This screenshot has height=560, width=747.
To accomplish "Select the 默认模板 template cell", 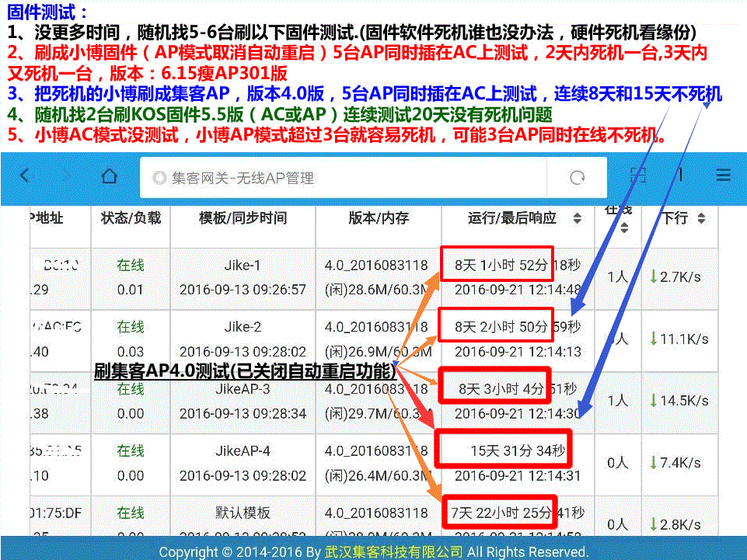I will click(x=243, y=513).
